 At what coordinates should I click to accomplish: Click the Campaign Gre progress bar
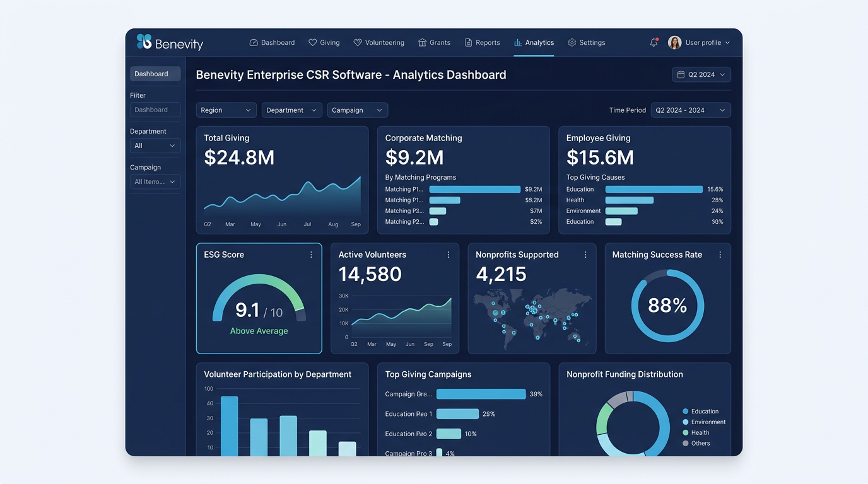point(481,394)
